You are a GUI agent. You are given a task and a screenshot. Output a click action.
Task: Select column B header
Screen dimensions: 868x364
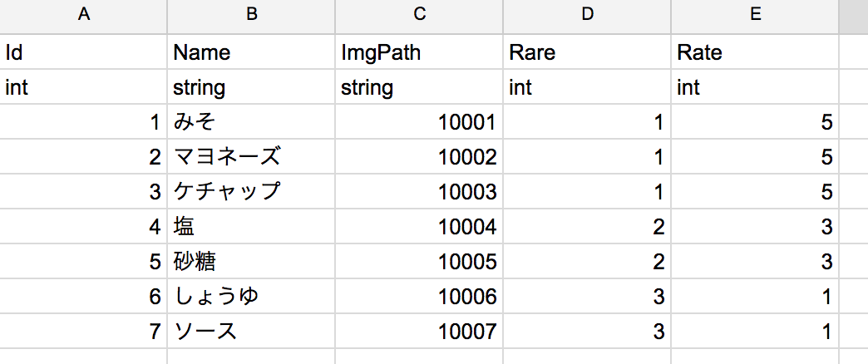click(x=250, y=14)
